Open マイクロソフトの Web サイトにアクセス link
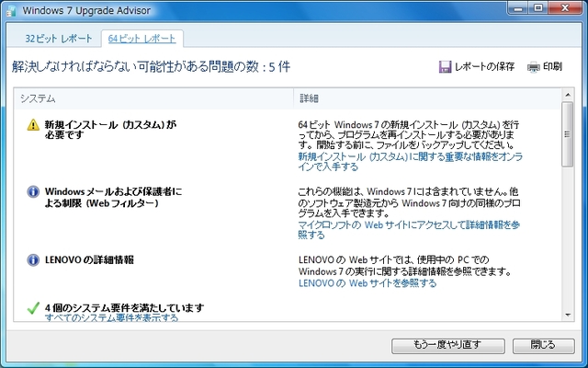Viewport: 588px width, 368px height. [409, 230]
